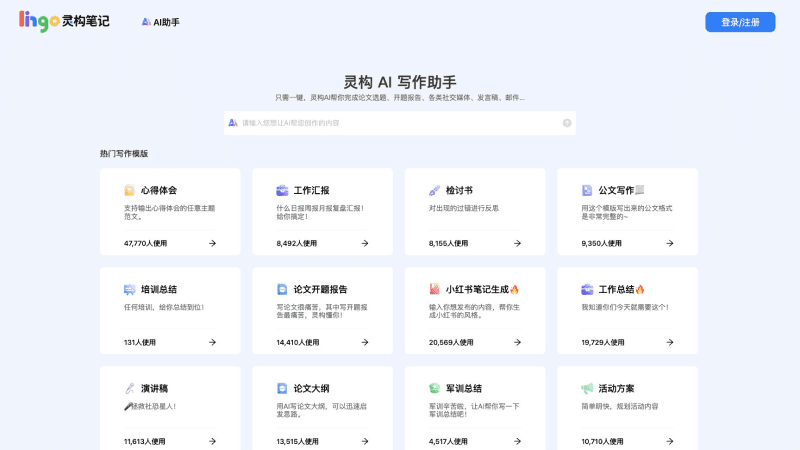
Task: Click the 热门写作模版 section heading
Action: click(x=124, y=153)
